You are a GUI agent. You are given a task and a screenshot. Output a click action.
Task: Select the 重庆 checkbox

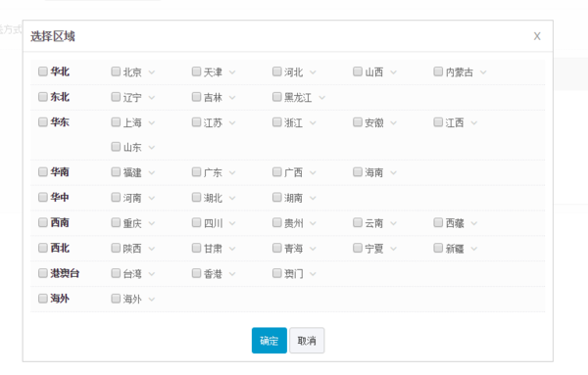[116, 222]
